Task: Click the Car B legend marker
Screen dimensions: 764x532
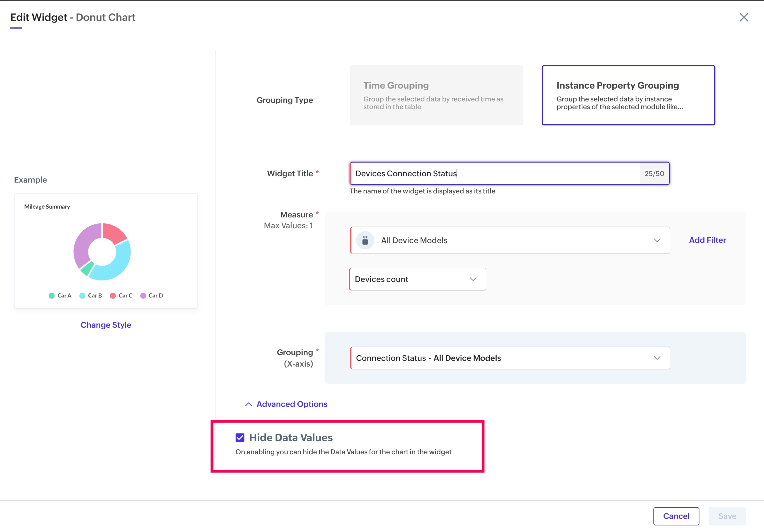Action: tap(82, 295)
